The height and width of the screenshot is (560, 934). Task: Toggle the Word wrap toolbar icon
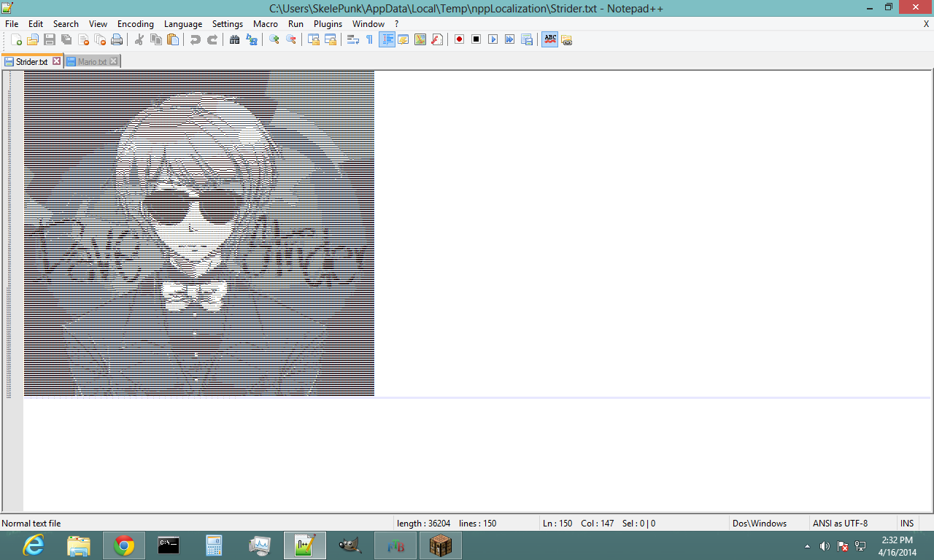coord(352,39)
